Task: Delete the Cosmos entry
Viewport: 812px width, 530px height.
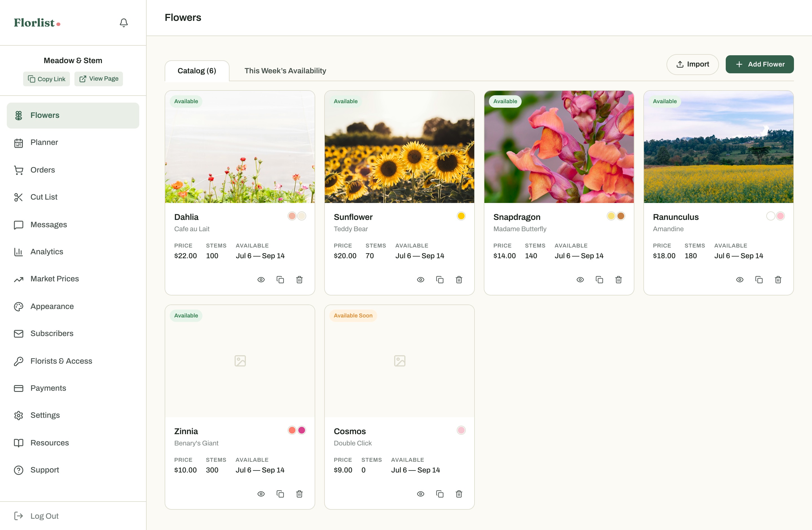Action: [x=459, y=494]
